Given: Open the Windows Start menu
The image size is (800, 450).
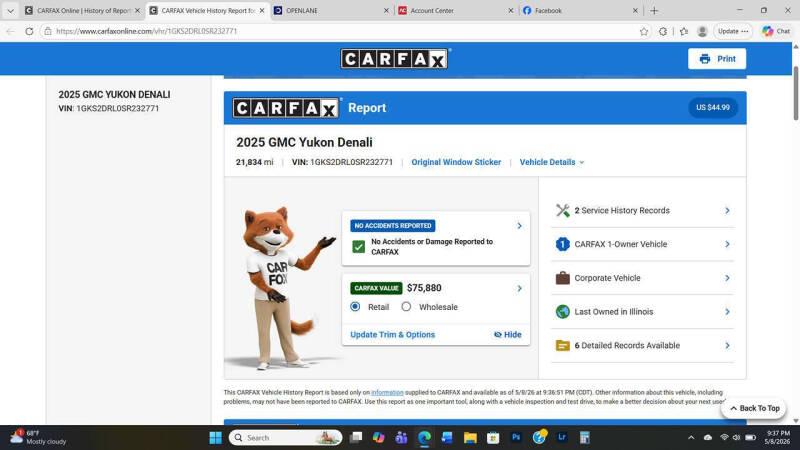Looking at the screenshot, I should (215, 438).
